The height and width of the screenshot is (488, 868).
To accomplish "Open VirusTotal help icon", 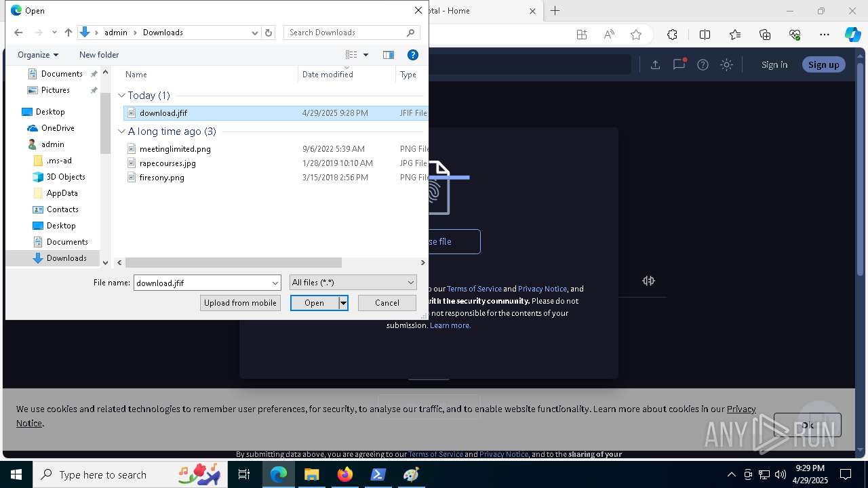I will click(x=703, y=64).
